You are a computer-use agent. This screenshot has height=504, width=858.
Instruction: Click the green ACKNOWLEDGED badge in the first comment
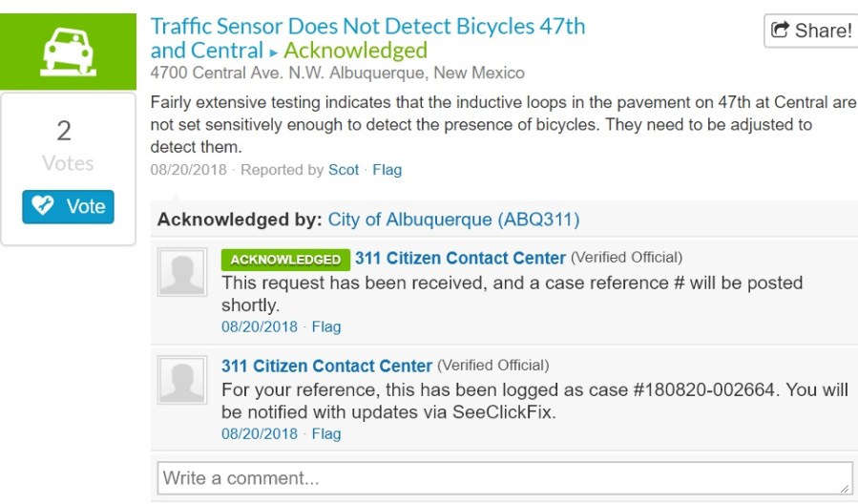285,259
